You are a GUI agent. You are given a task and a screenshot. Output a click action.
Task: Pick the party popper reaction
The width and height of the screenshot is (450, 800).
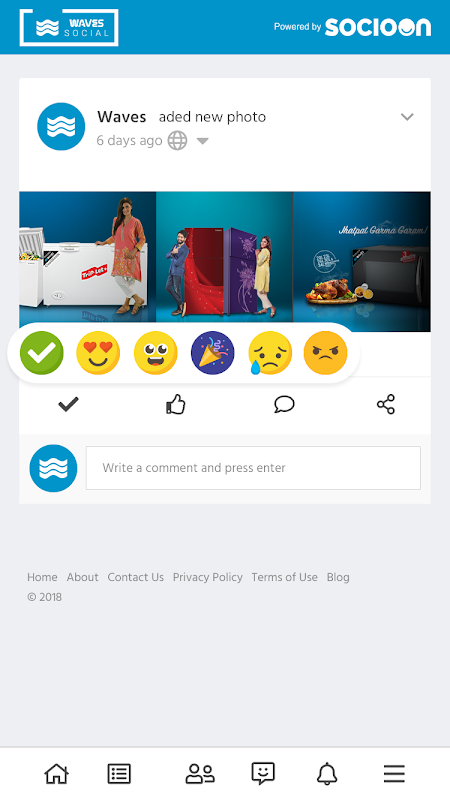[213, 353]
